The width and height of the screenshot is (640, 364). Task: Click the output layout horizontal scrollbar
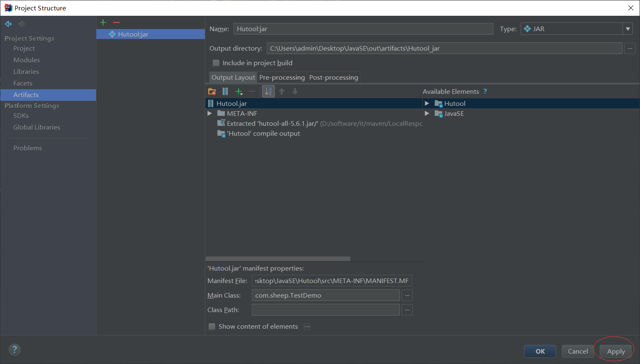click(278, 259)
